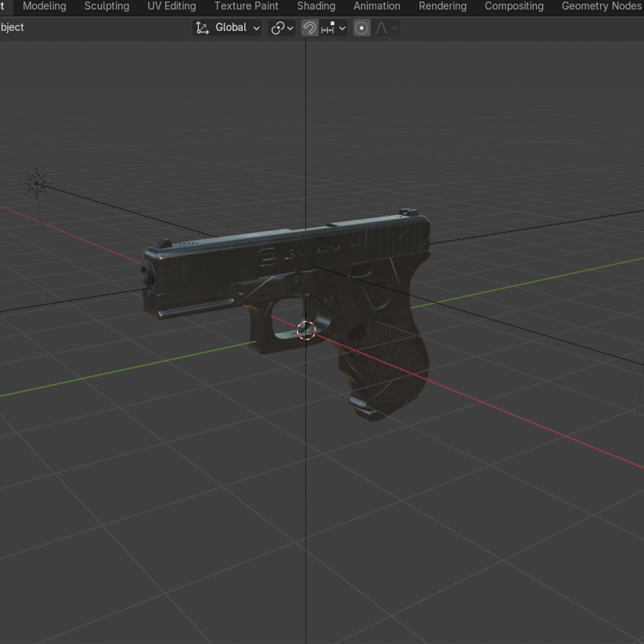Open the proportional falloff curve menu
Image resolution: width=644 pixels, height=644 pixels.
pyautogui.click(x=387, y=28)
